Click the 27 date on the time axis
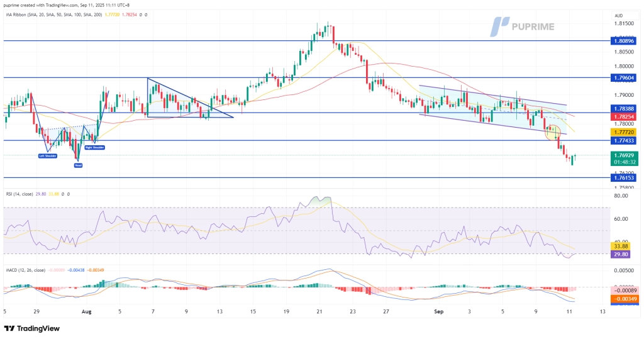Screen dimensions: 644x339 (x=386, y=312)
